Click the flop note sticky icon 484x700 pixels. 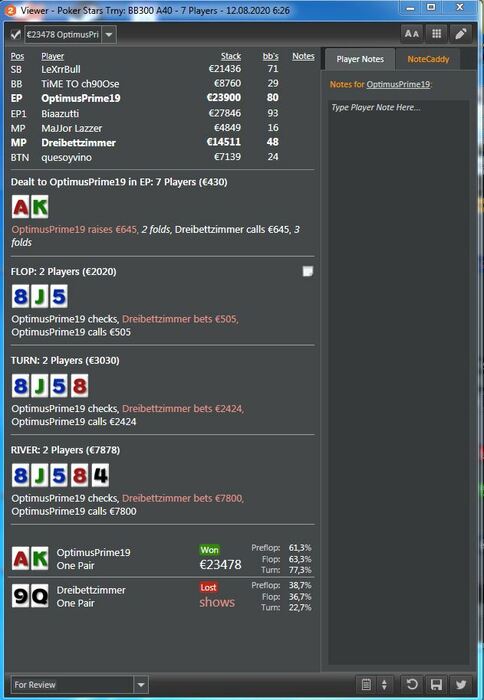click(x=308, y=271)
